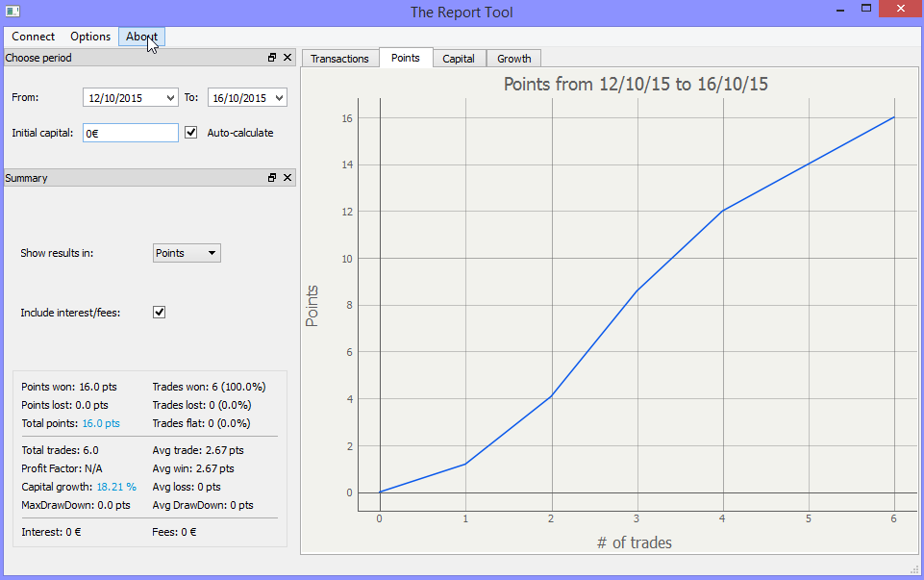Click 'Avg win: 2.67 pts' text
The image size is (924, 580).
coord(193,468)
